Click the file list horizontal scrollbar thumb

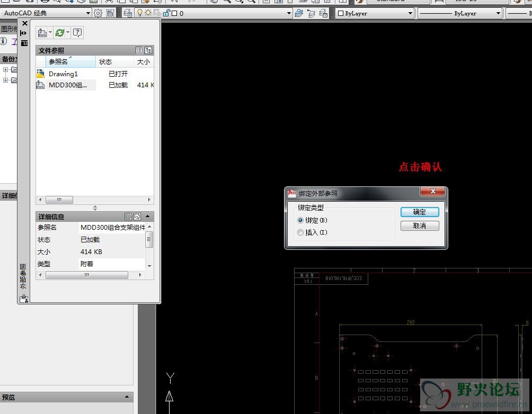coord(59,200)
